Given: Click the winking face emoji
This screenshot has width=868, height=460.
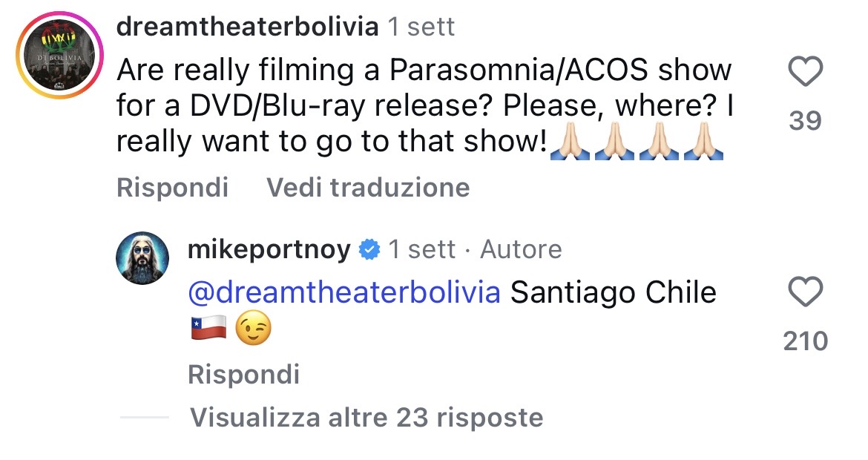Looking at the screenshot, I should point(253,329).
